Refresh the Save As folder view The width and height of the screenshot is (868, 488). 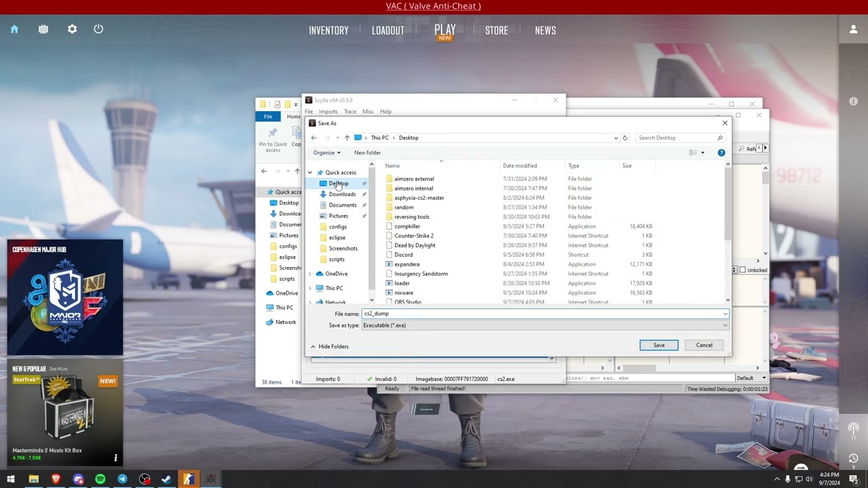[x=625, y=138]
